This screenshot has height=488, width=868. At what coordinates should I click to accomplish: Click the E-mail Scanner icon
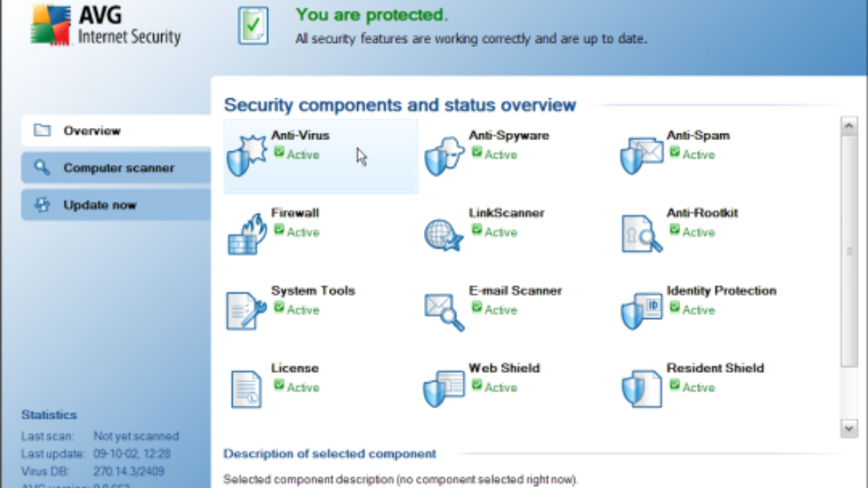coord(443,311)
